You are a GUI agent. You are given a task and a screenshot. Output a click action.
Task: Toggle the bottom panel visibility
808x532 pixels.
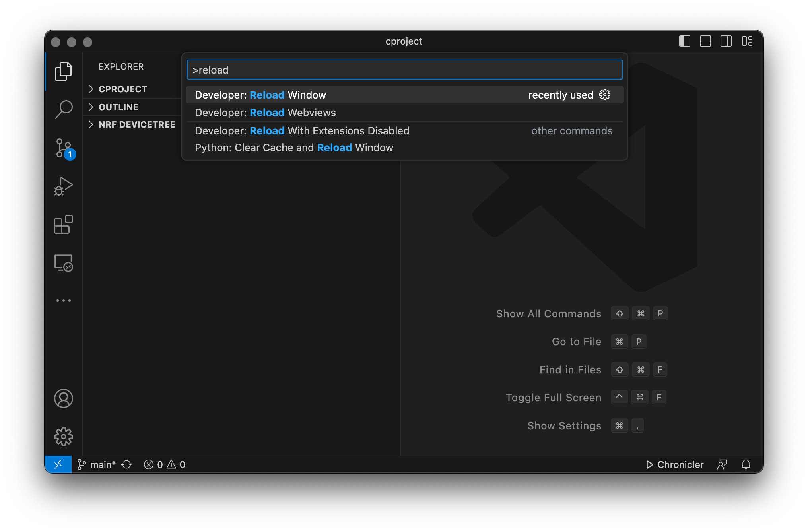click(x=705, y=41)
